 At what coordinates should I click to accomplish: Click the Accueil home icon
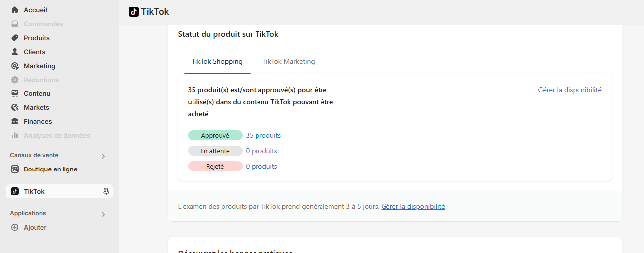(x=15, y=10)
